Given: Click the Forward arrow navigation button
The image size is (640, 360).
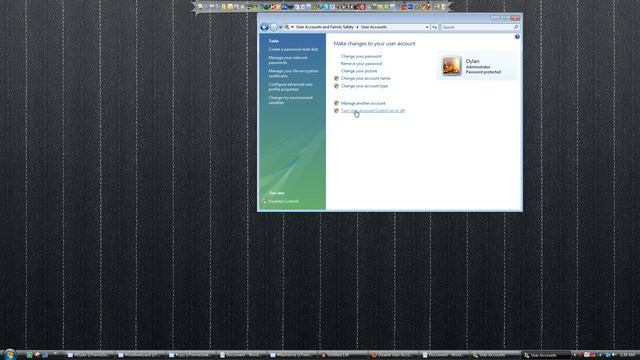Looking at the screenshot, I should click(x=273, y=27).
